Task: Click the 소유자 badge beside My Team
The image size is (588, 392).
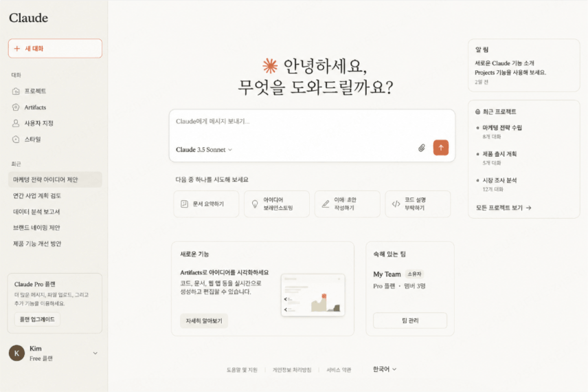Action: click(x=414, y=274)
